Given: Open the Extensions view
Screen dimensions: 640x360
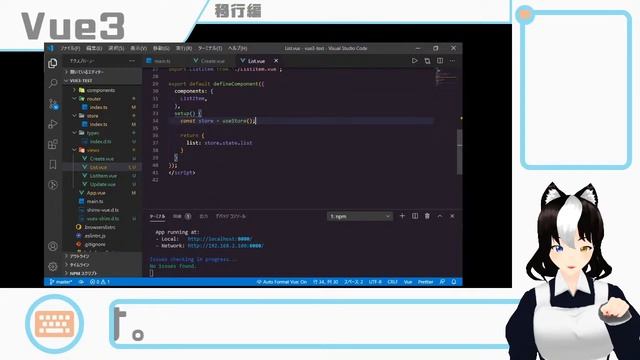Looking at the screenshot, I should click(x=53, y=144).
